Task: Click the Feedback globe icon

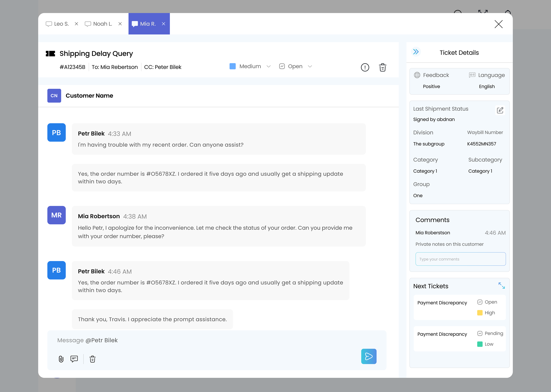Action: coord(417,75)
